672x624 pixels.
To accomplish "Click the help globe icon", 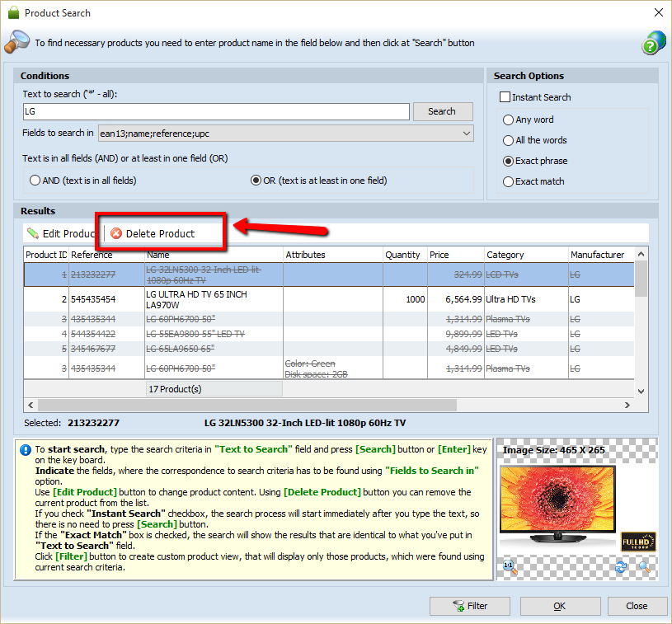I will coord(653,44).
